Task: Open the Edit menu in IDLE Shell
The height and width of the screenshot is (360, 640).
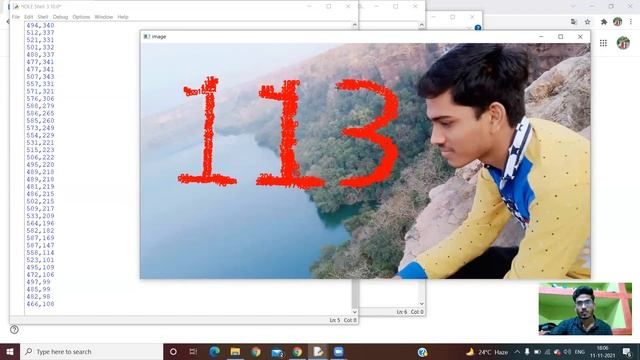Action: [x=29, y=17]
